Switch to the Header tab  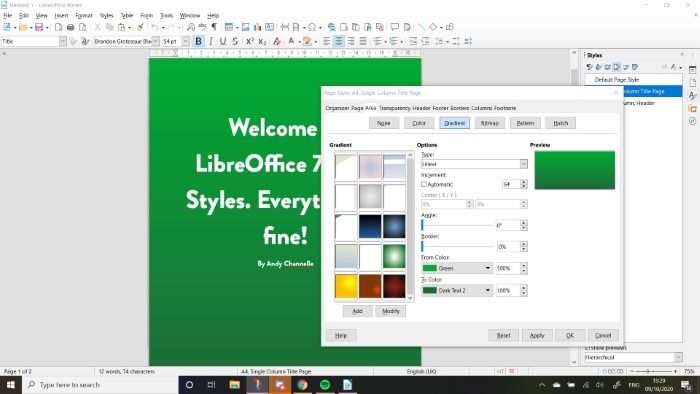coord(421,108)
